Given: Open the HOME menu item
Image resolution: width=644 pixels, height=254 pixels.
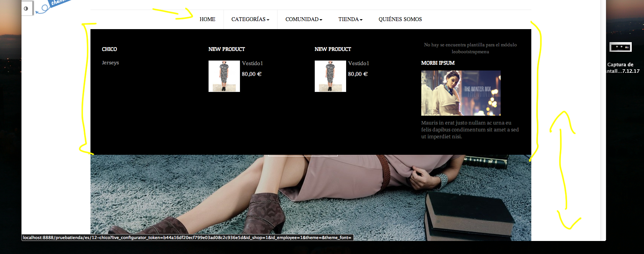Looking at the screenshot, I should tap(207, 19).
